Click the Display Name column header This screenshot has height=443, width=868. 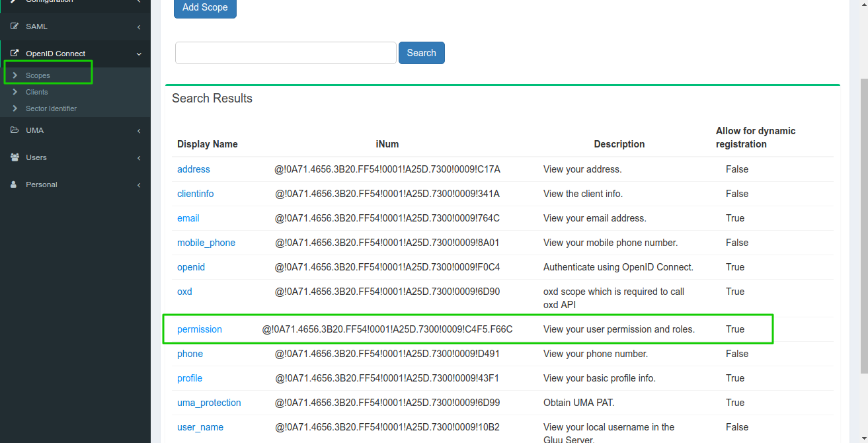pos(208,144)
